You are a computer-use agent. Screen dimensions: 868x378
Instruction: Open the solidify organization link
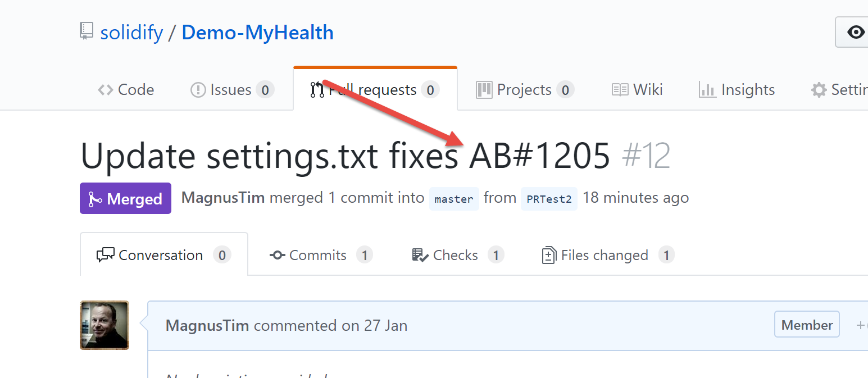pos(131,33)
